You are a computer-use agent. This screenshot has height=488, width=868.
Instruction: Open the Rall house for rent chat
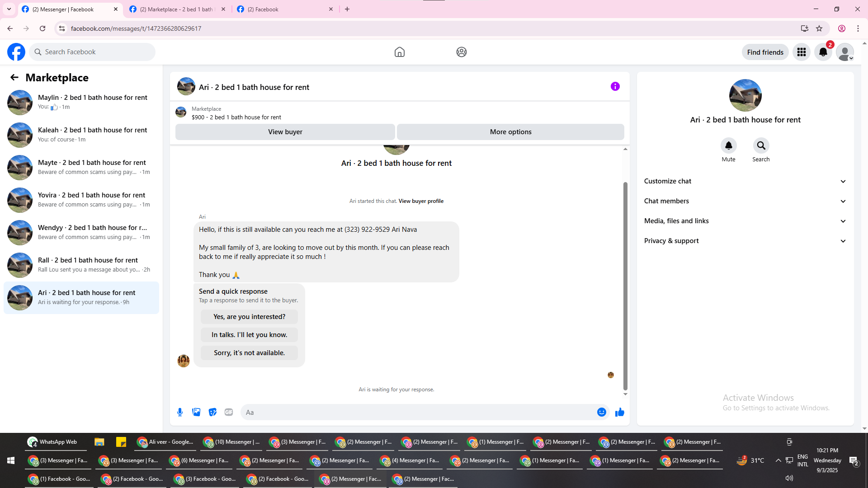coord(81,265)
